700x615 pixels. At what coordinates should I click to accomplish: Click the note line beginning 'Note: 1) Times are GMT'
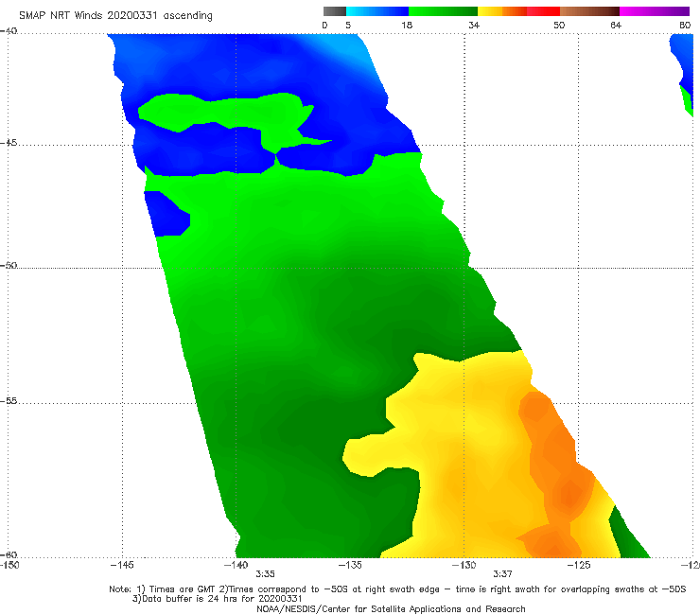[x=397, y=589]
